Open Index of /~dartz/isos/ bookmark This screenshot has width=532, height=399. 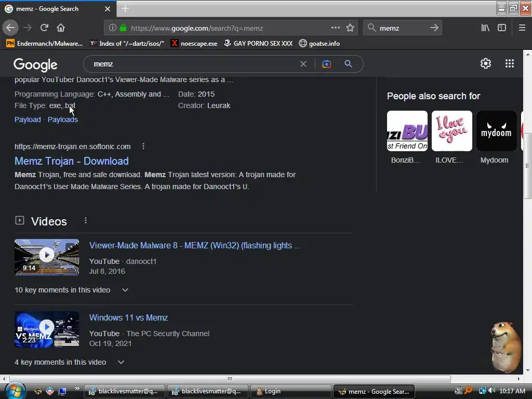(127, 44)
